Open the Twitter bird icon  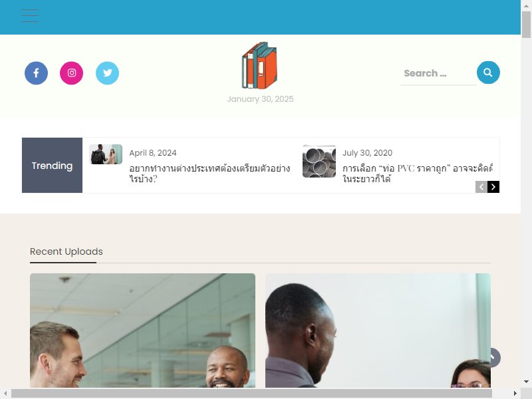click(107, 73)
